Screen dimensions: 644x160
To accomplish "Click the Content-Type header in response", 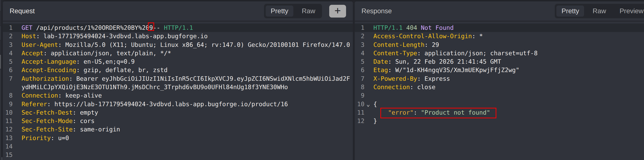I will tap(455, 53).
